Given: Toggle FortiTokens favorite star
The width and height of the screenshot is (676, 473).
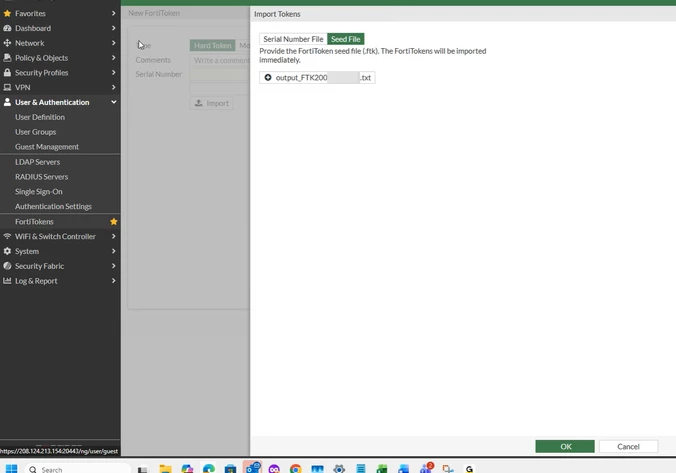Looking at the screenshot, I should tap(113, 222).
